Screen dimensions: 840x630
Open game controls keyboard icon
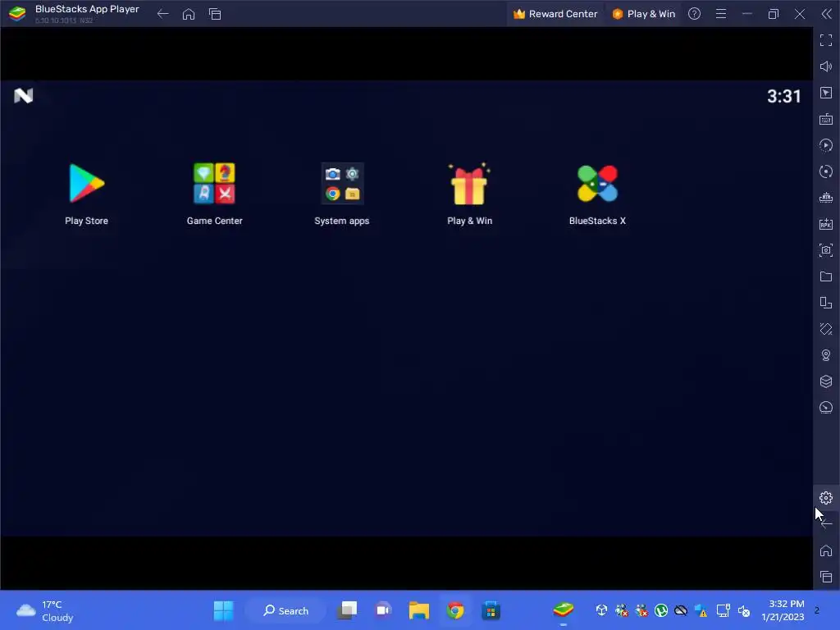tap(826, 119)
